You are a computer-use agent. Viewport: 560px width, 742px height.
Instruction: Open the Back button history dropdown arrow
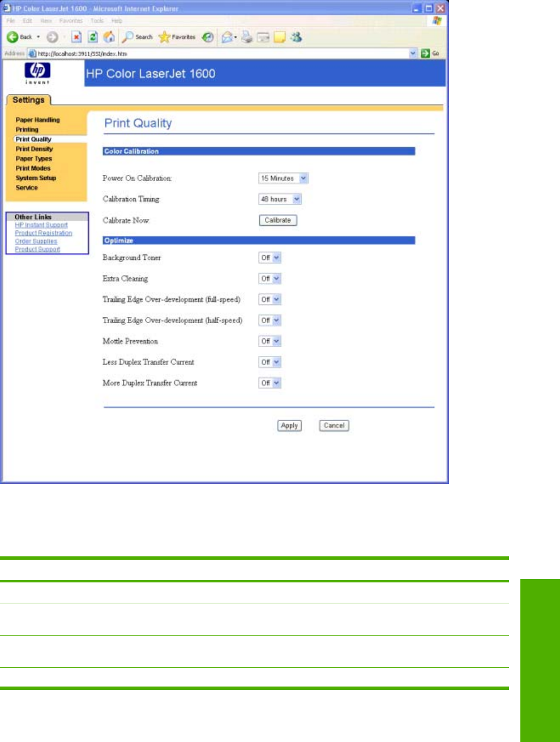click(x=39, y=37)
